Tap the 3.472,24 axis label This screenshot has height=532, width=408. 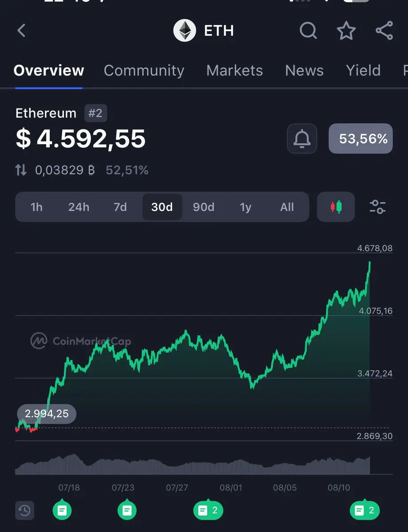(375, 374)
